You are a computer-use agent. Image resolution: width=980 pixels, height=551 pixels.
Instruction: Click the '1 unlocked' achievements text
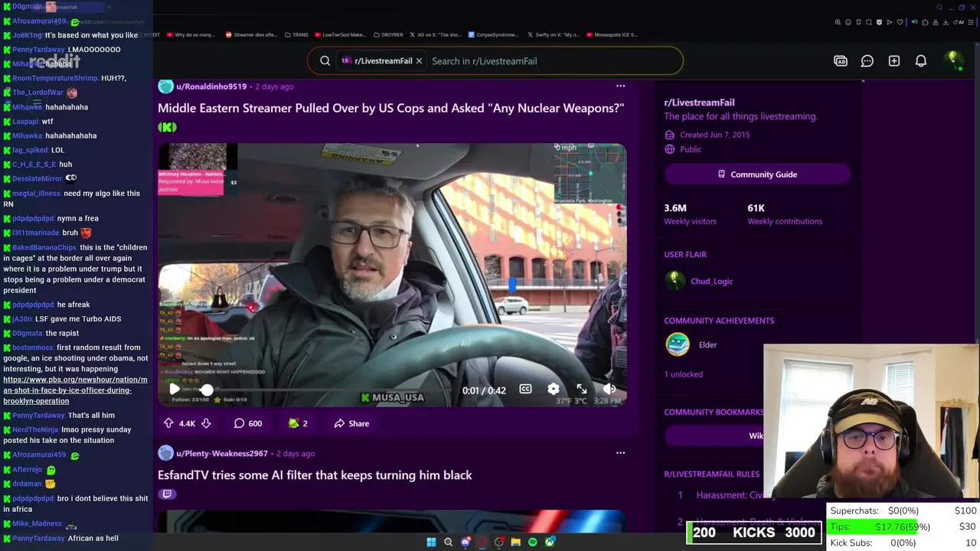tap(683, 374)
